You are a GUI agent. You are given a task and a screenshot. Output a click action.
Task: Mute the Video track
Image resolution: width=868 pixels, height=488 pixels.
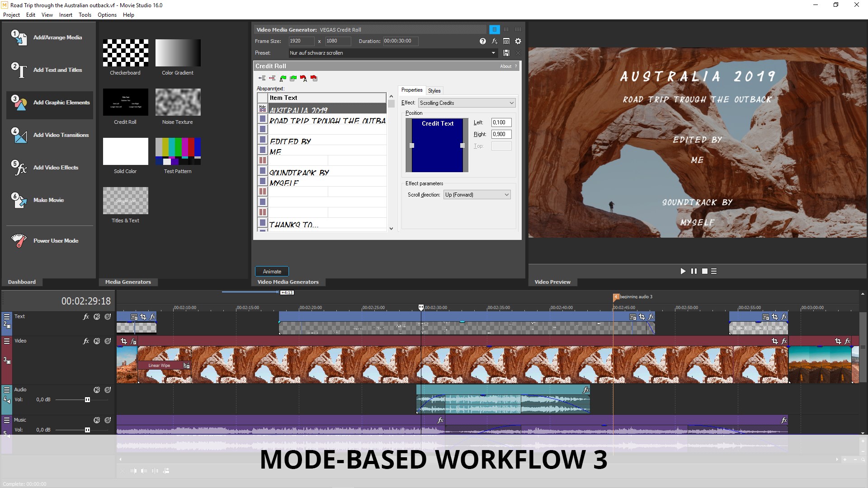pyautogui.click(x=97, y=341)
